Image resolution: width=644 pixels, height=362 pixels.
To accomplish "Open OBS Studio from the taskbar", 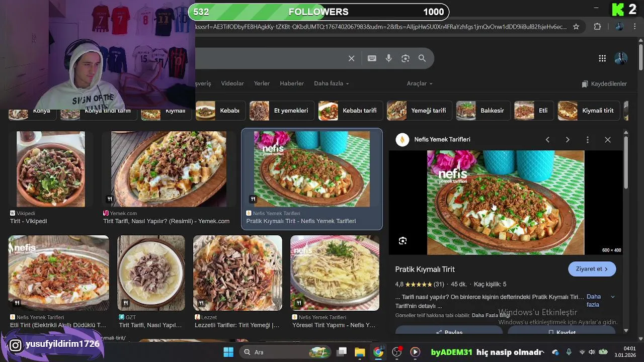I will tap(397, 352).
